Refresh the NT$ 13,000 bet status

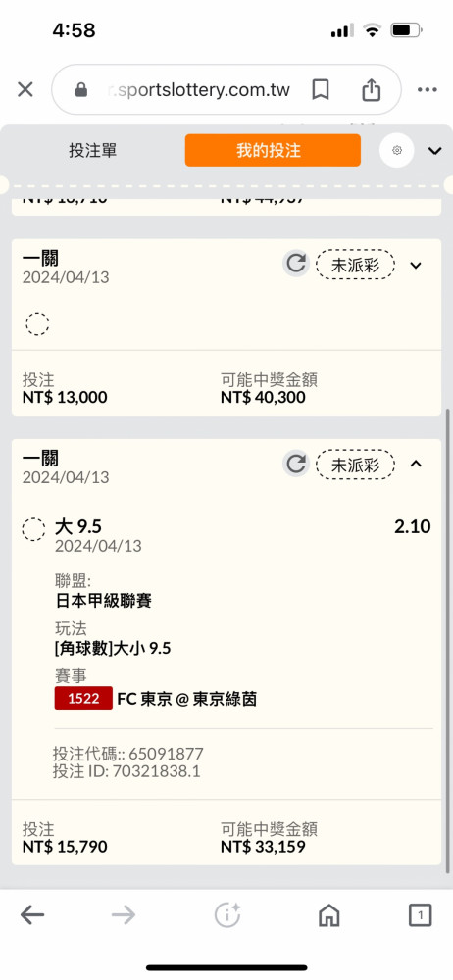pyautogui.click(x=295, y=265)
